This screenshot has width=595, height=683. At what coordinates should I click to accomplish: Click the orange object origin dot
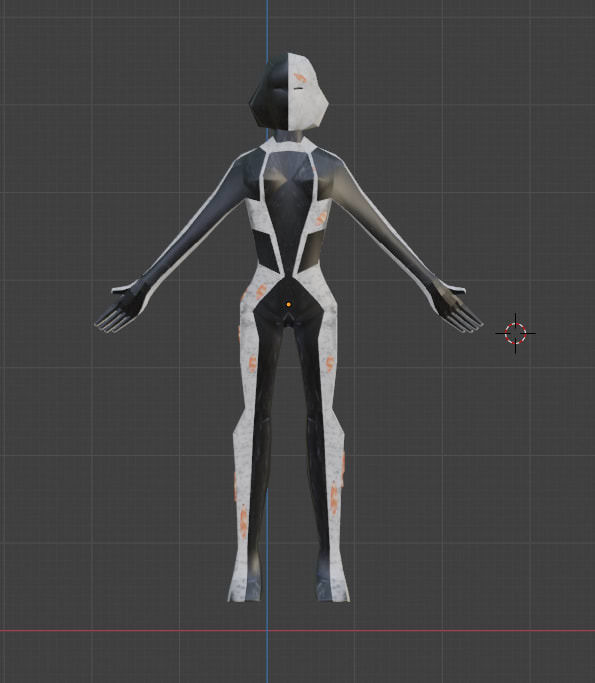[x=288, y=304]
